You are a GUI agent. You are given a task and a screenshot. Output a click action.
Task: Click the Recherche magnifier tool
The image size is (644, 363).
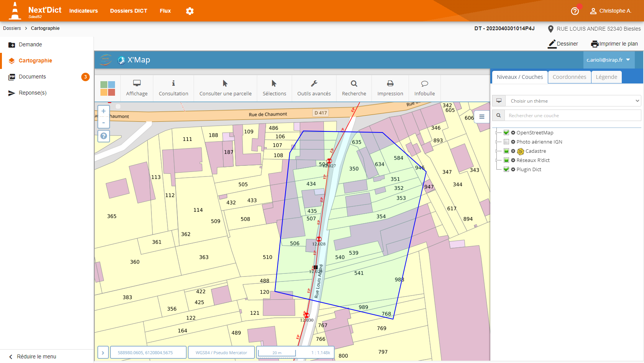tap(354, 88)
